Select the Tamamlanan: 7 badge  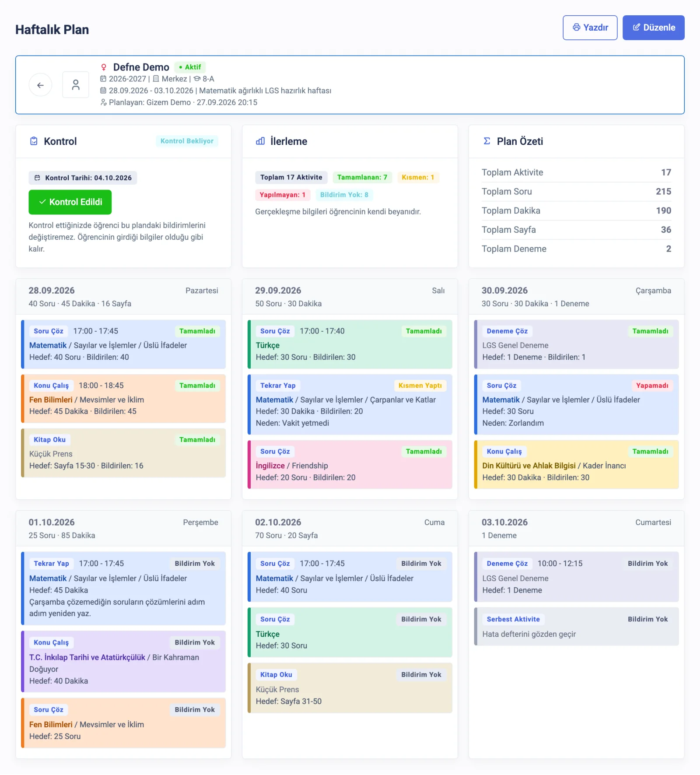(x=362, y=177)
